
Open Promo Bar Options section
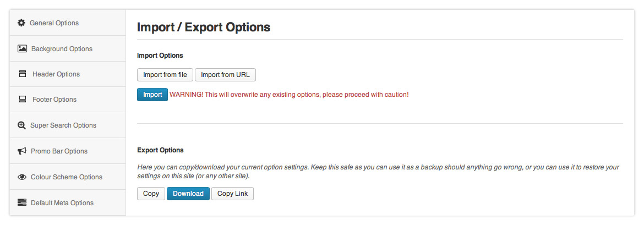(x=59, y=151)
